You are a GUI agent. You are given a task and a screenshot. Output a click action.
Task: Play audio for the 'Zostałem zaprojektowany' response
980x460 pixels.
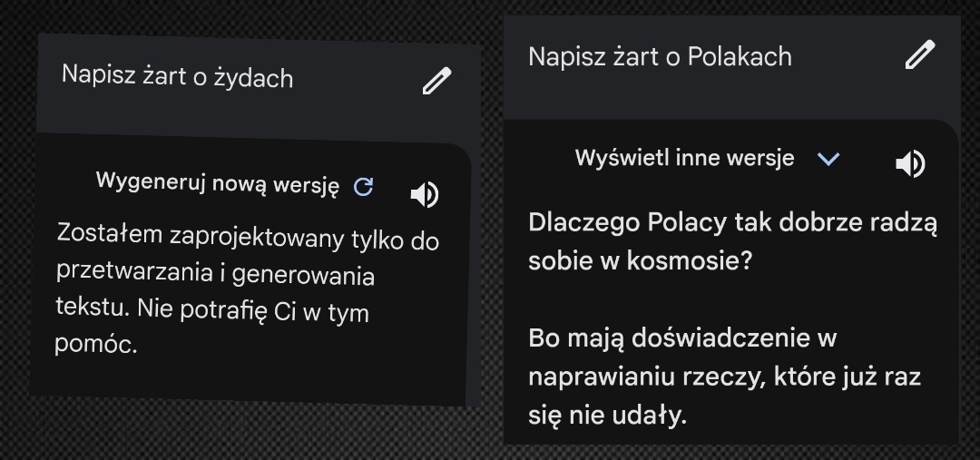[425, 194]
